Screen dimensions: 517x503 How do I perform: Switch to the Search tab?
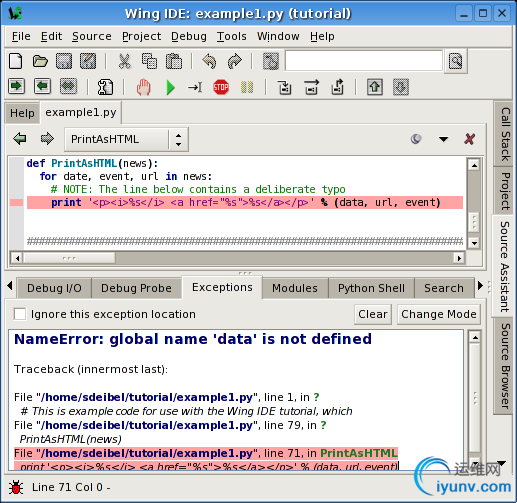(x=444, y=288)
